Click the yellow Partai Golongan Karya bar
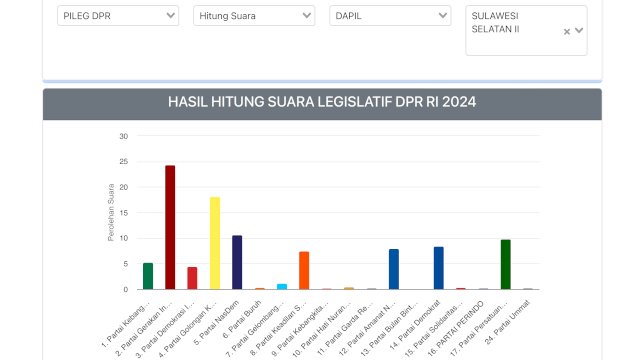 215,243
